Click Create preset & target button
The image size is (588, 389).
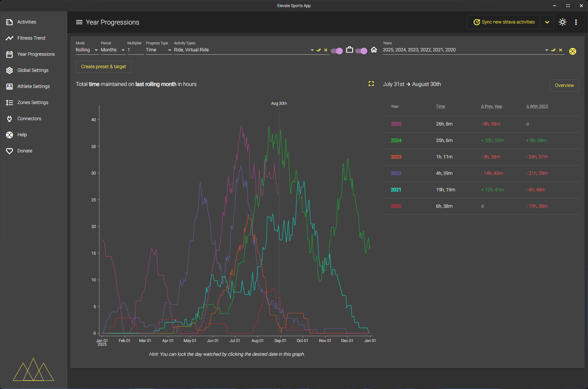(103, 67)
